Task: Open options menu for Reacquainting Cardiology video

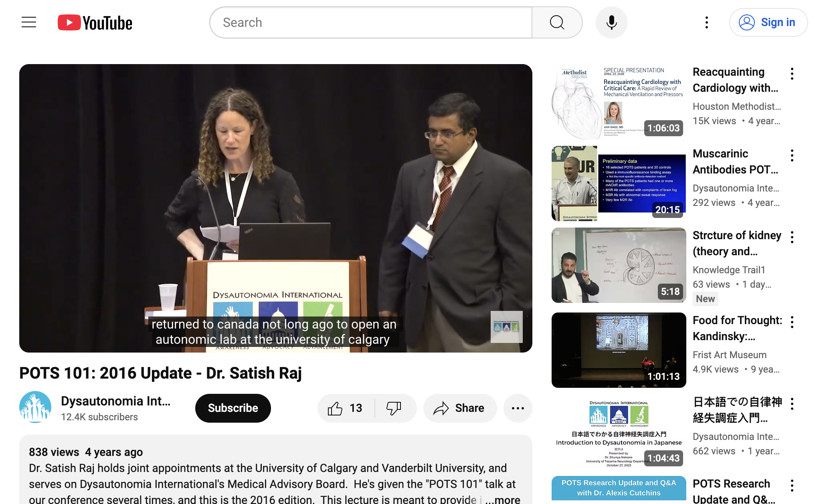Action: coord(792,74)
